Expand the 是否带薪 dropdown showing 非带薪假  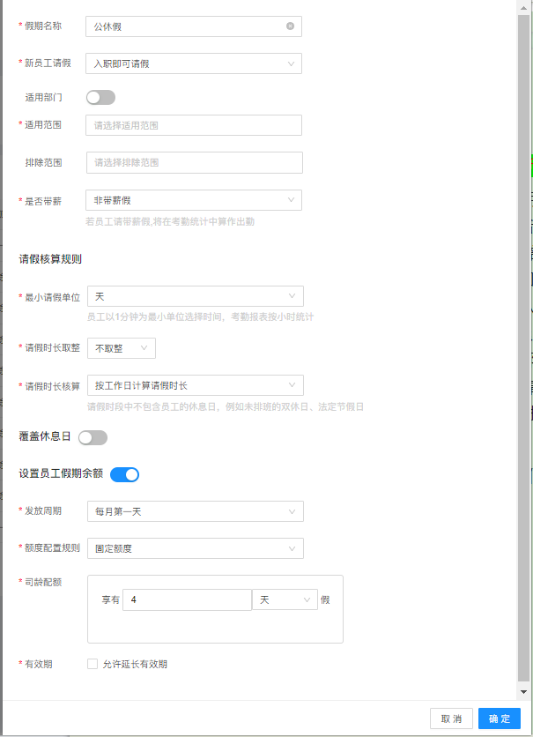tap(194, 200)
